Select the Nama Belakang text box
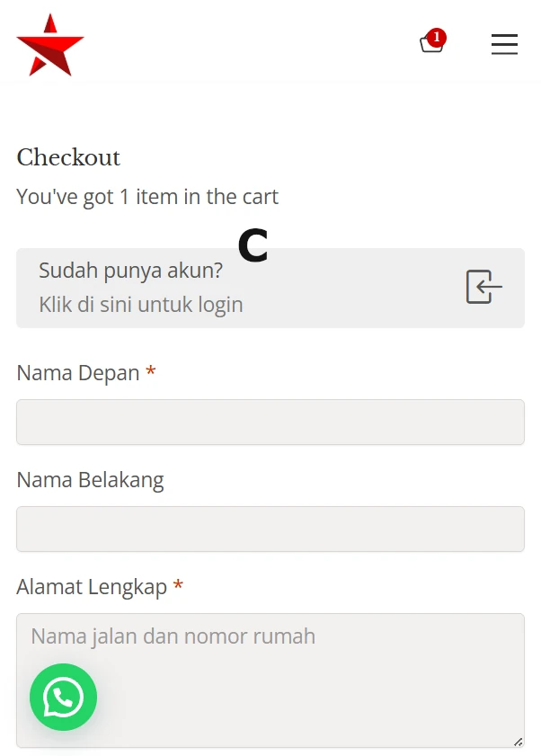Viewport: 541px width, 756px height. click(270, 529)
